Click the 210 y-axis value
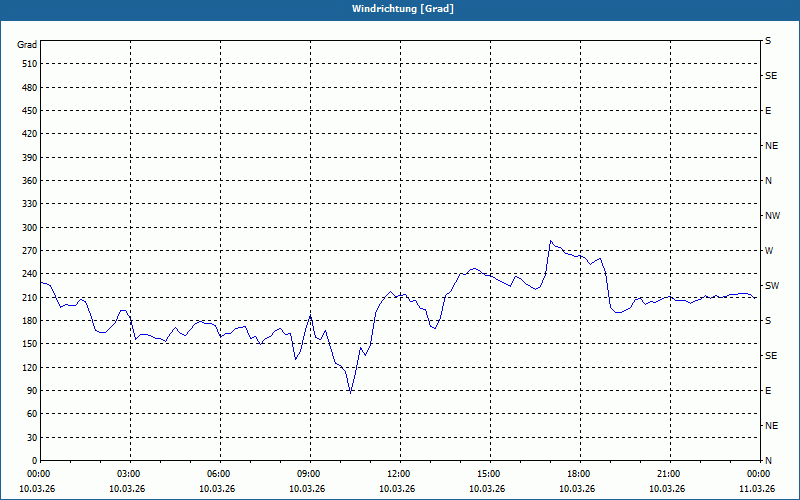The height and width of the screenshot is (500, 800). click(x=30, y=297)
